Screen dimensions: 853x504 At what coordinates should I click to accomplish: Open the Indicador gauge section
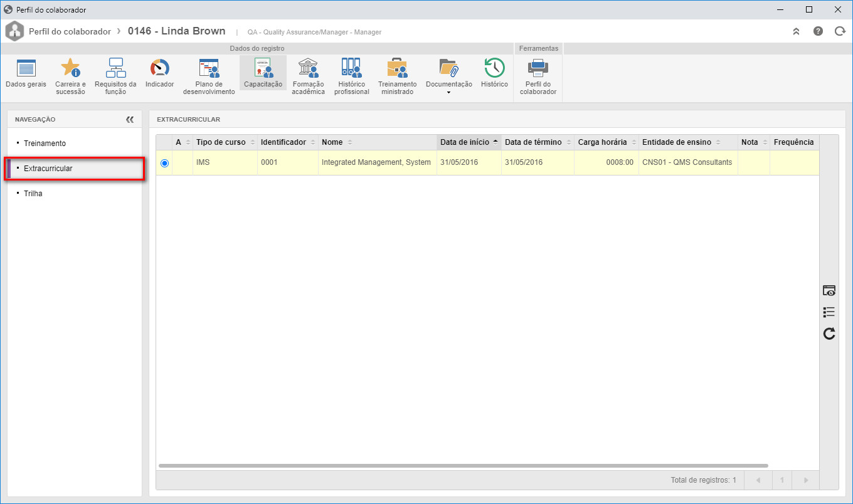[x=159, y=74]
